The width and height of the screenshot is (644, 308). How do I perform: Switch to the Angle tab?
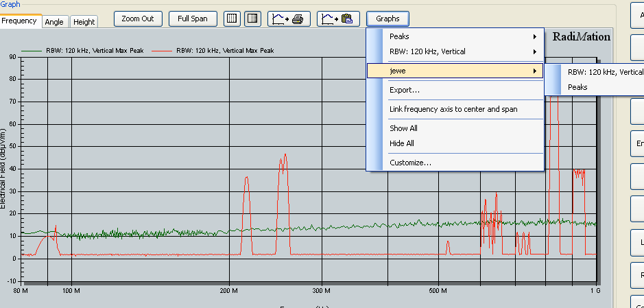[x=54, y=22]
